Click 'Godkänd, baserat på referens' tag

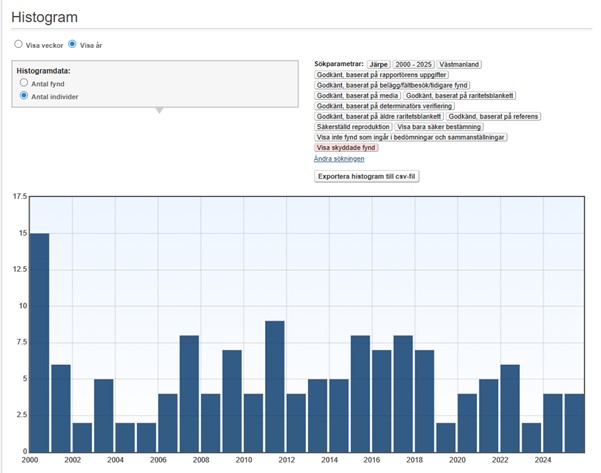pos(492,116)
